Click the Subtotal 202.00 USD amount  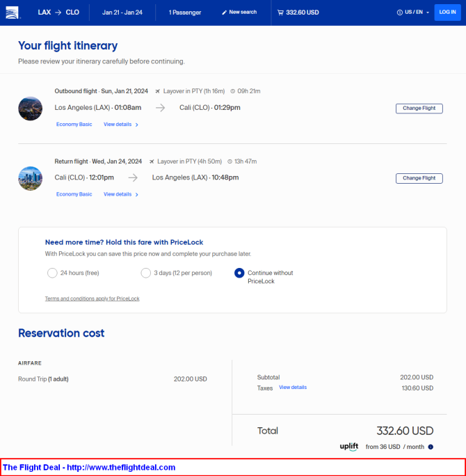coord(417,377)
